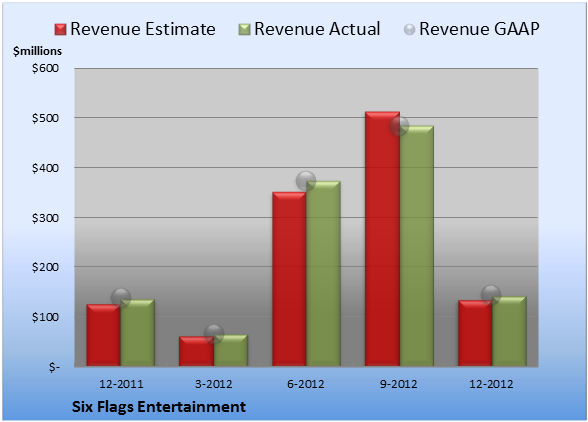
Task: Click the '$600' axis value
Action: pyautogui.click(x=45, y=68)
